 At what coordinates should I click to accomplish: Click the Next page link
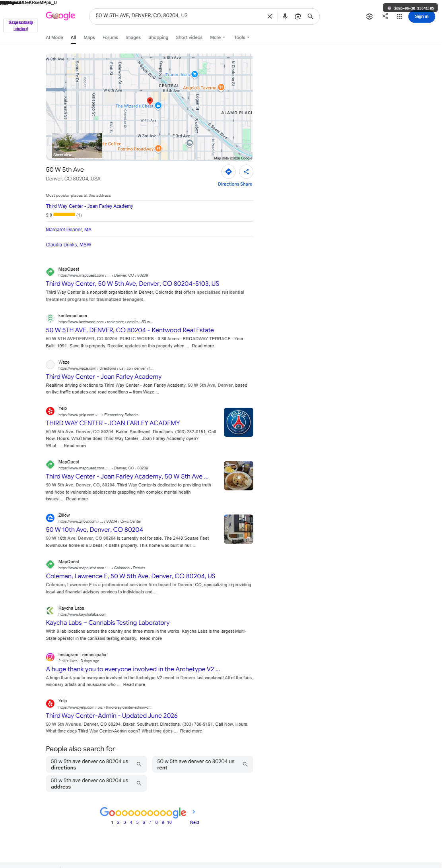(194, 822)
